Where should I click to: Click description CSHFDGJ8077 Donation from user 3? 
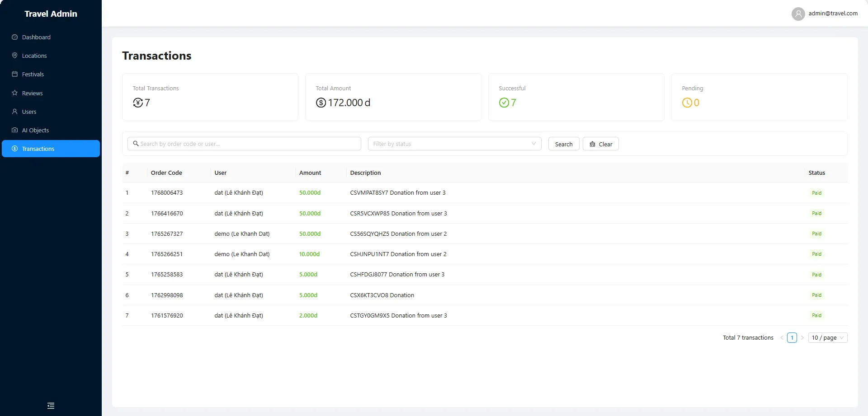[x=397, y=274]
